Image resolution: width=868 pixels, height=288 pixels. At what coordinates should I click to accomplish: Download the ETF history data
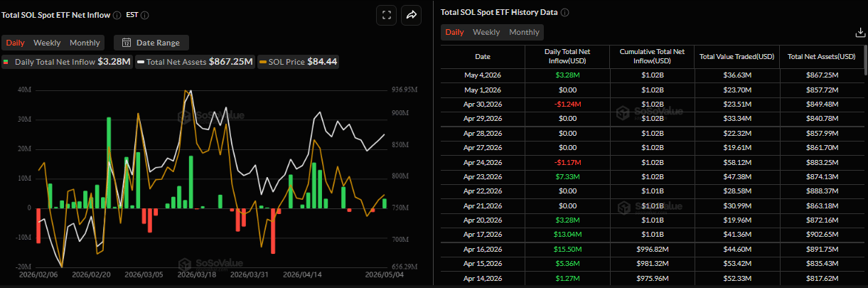click(x=859, y=33)
